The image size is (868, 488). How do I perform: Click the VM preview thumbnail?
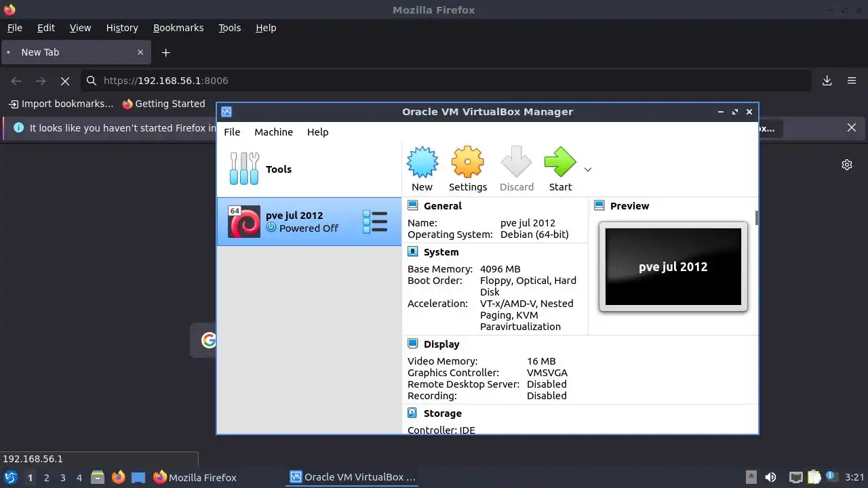673,266
